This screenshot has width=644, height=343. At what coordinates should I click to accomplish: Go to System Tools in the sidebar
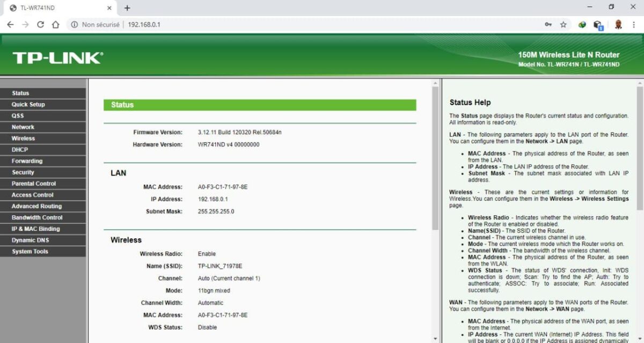pyautogui.click(x=30, y=251)
